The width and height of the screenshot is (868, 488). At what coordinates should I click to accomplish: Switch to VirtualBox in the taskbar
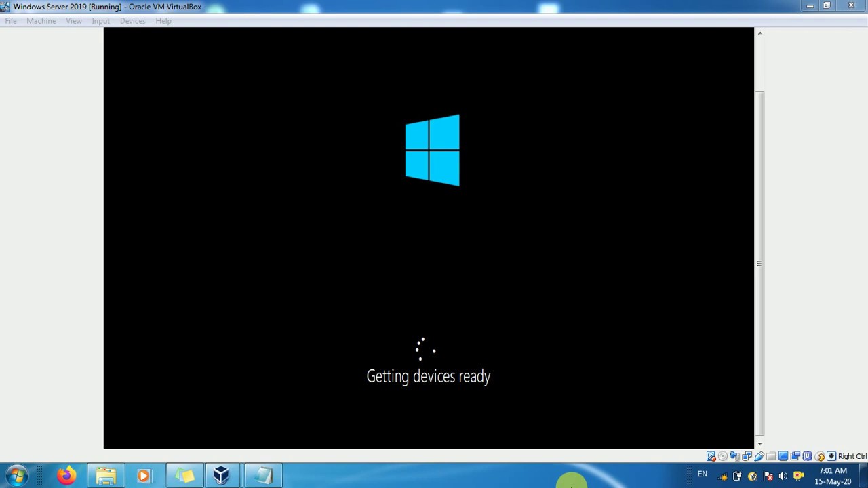[x=222, y=476]
